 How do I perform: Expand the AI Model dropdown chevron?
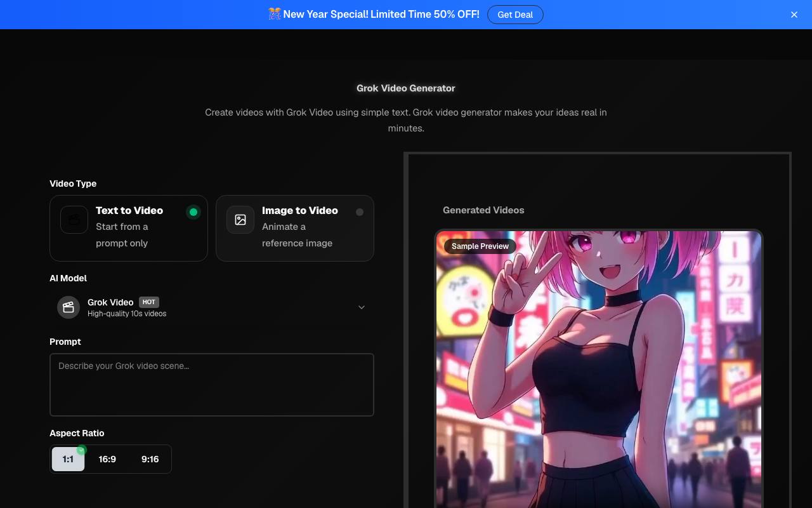[x=362, y=307]
